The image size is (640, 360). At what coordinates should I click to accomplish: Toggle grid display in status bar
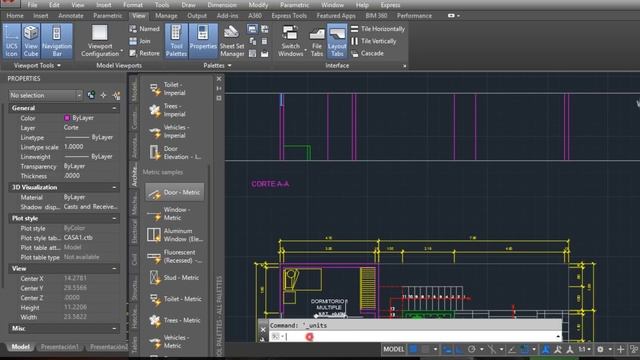click(x=413, y=349)
